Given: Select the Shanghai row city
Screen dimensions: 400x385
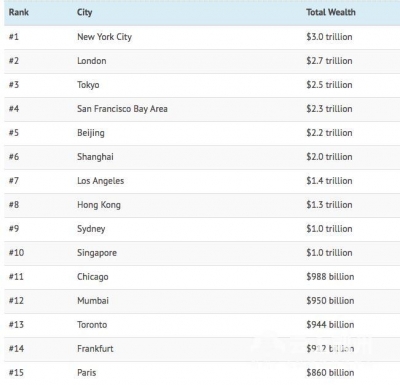Looking at the screenshot, I should [95, 157].
